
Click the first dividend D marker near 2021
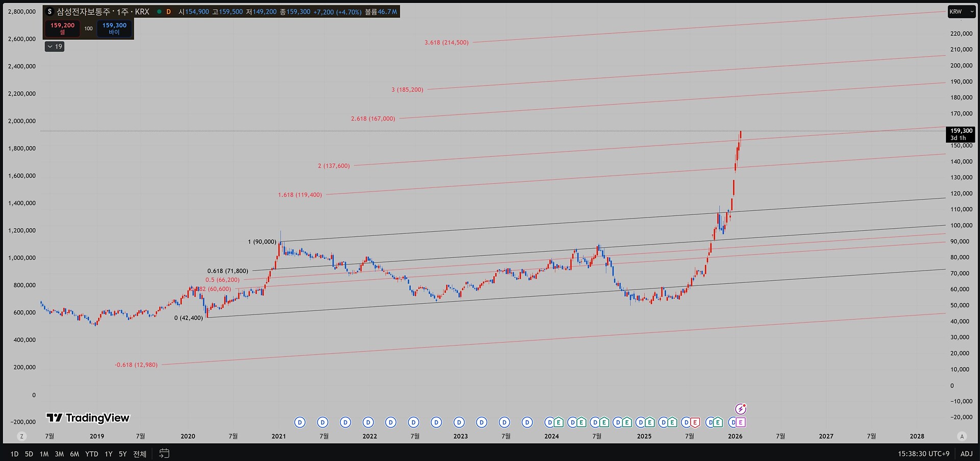[300, 422]
